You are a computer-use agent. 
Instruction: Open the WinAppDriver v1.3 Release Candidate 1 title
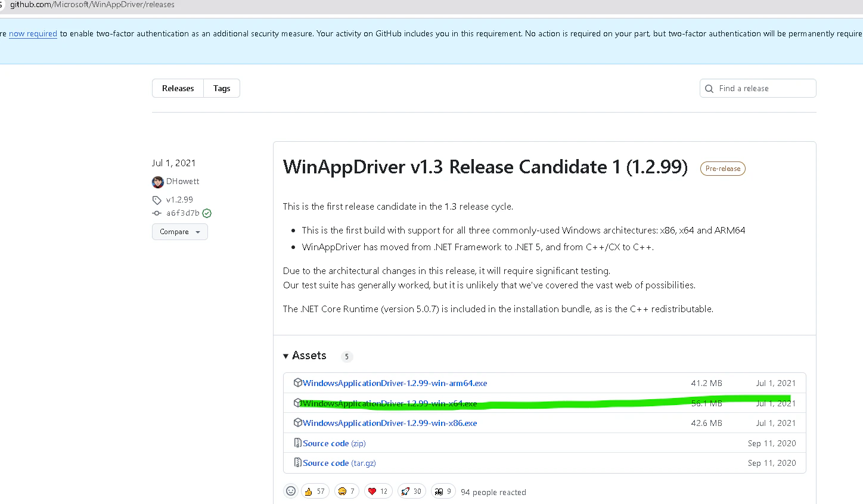(x=485, y=167)
